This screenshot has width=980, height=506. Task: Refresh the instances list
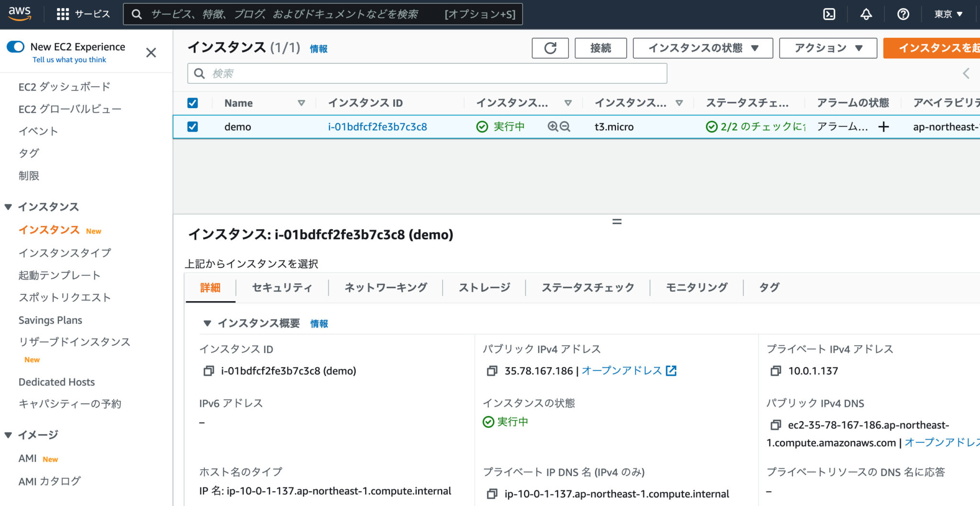pyautogui.click(x=550, y=48)
